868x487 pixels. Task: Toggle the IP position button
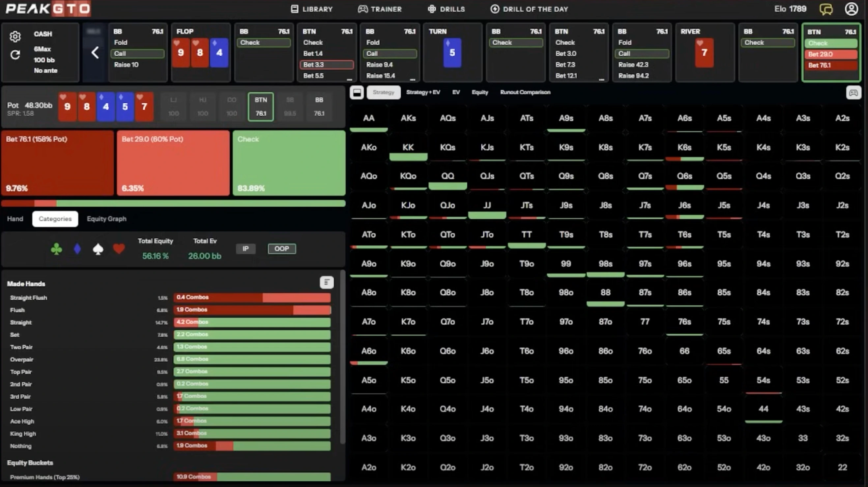point(246,249)
